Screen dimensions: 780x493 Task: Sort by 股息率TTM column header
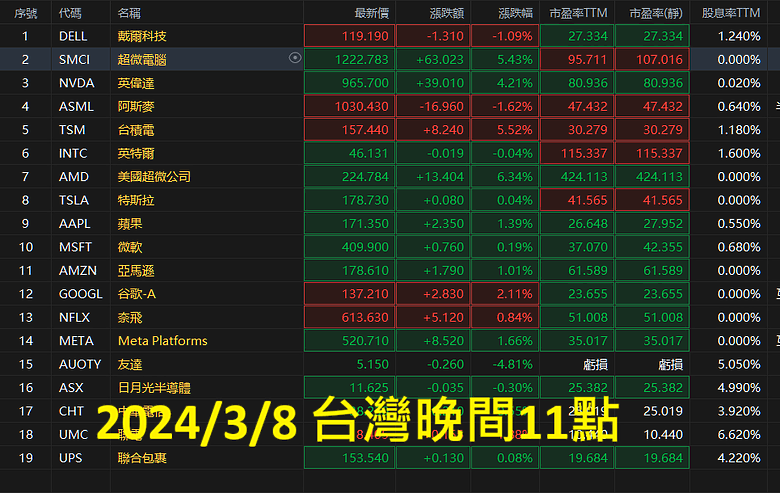pos(731,13)
